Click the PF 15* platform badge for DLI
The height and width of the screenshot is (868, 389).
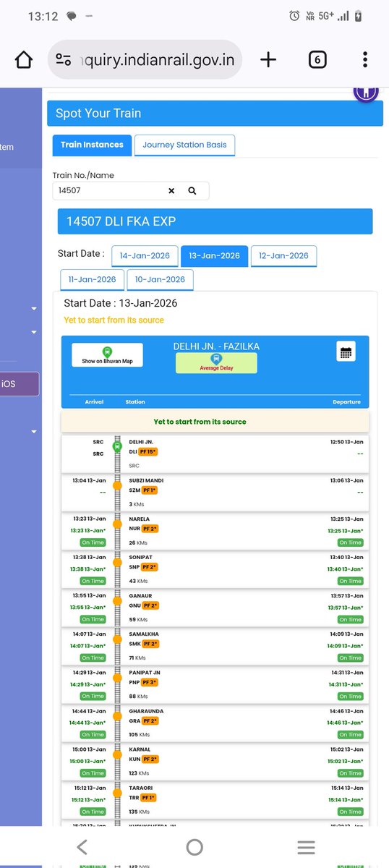click(148, 451)
